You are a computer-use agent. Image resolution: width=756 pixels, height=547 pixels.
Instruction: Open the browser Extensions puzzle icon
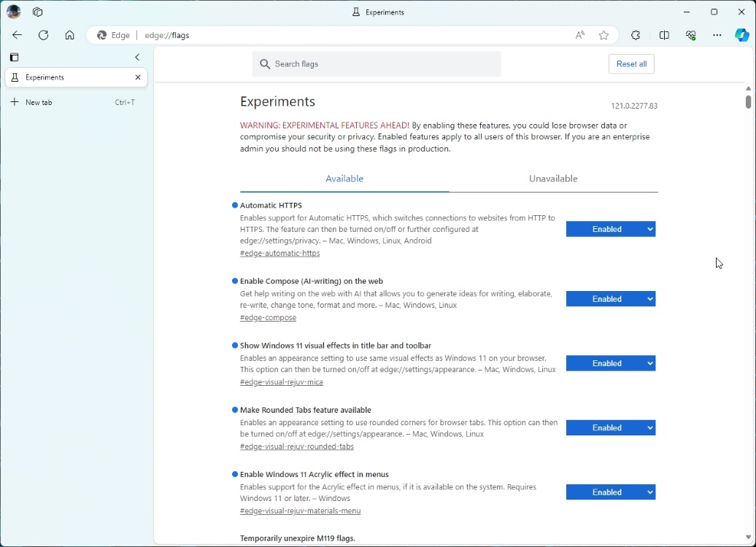tap(636, 35)
